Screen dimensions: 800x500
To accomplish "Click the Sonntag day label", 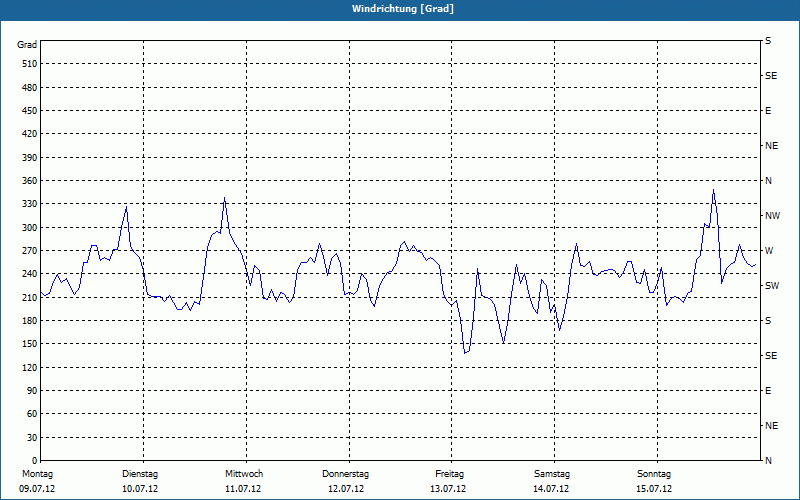I will (654, 474).
